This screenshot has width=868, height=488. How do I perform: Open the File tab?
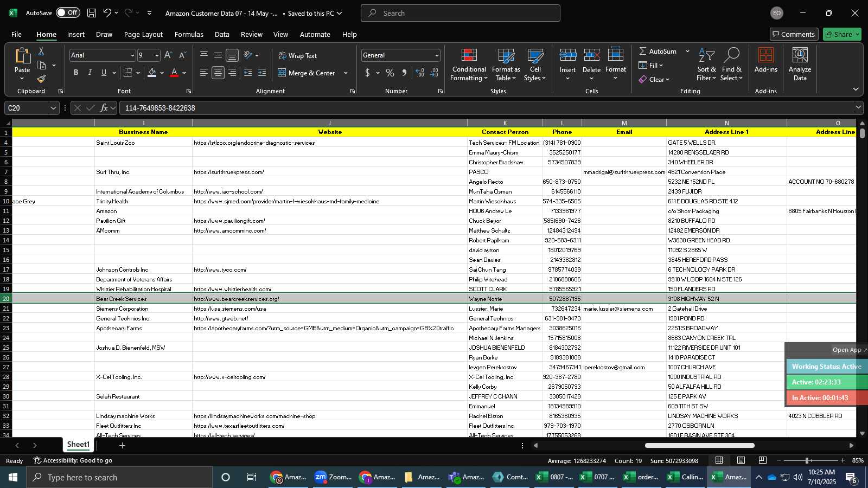(x=17, y=34)
